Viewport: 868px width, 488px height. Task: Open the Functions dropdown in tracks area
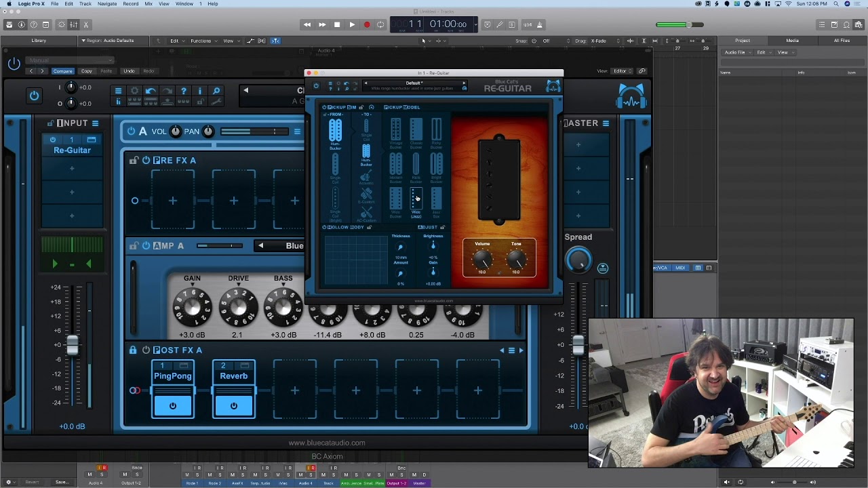203,41
